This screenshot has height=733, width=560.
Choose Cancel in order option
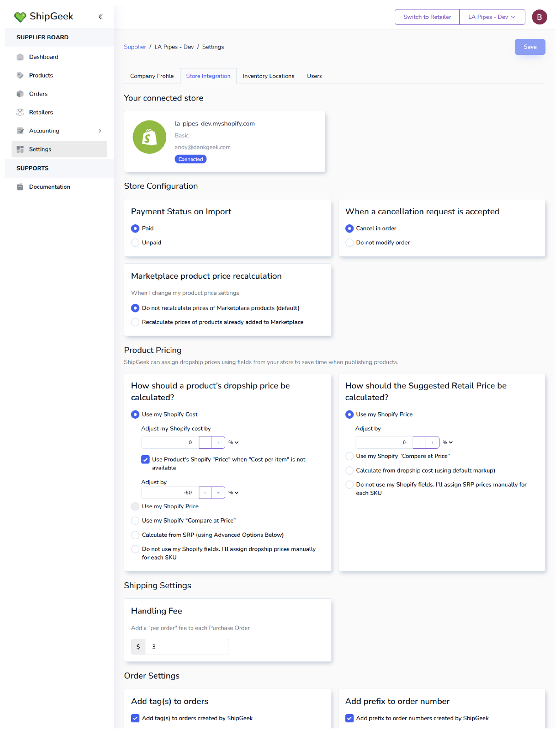pos(349,228)
